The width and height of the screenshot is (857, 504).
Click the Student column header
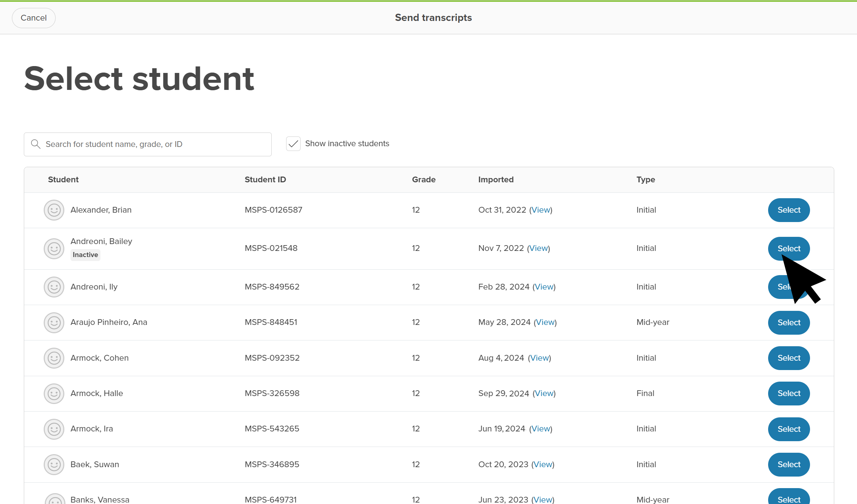point(63,179)
